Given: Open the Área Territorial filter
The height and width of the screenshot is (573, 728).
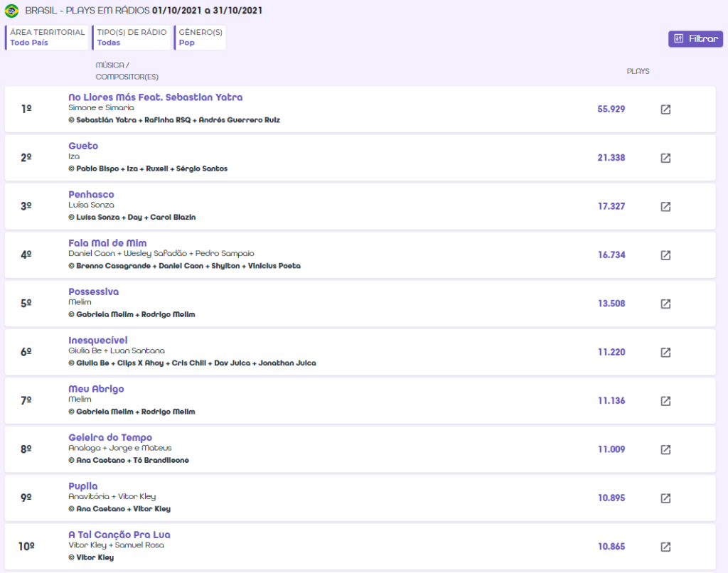Looking at the screenshot, I should click(x=48, y=38).
